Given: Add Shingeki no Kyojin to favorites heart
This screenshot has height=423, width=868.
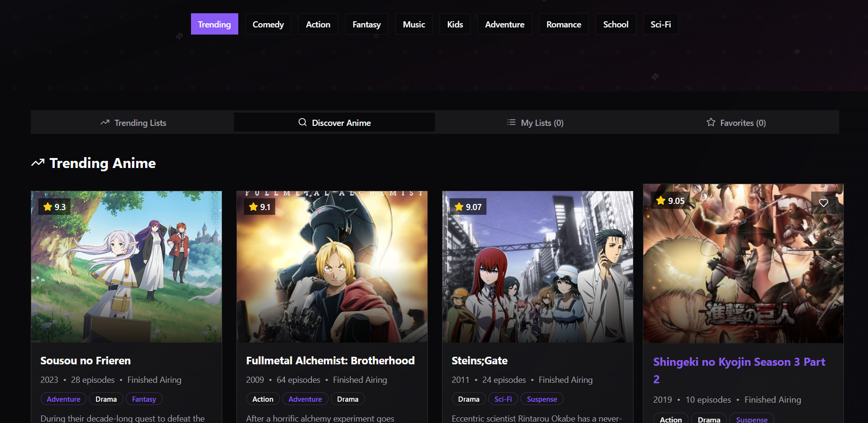Looking at the screenshot, I should pos(824,203).
